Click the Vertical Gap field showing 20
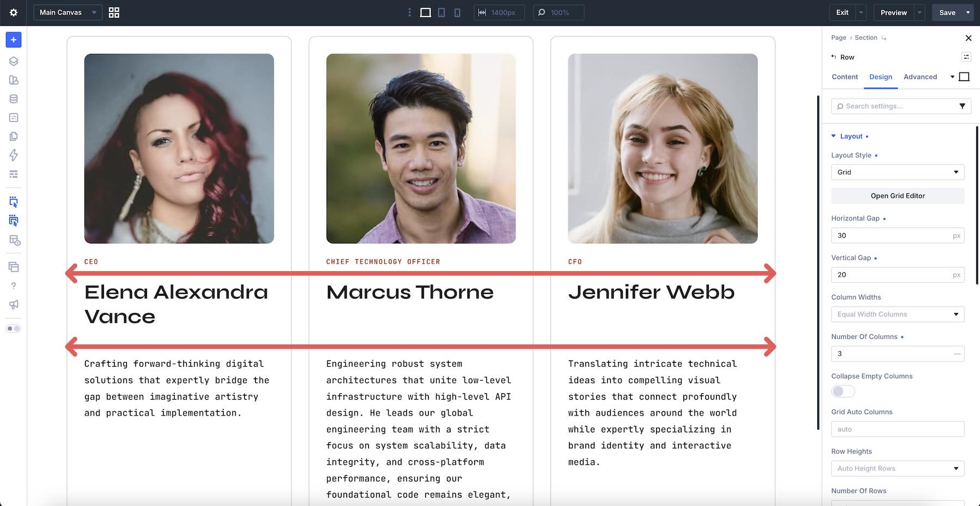The image size is (980, 506). [898, 275]
